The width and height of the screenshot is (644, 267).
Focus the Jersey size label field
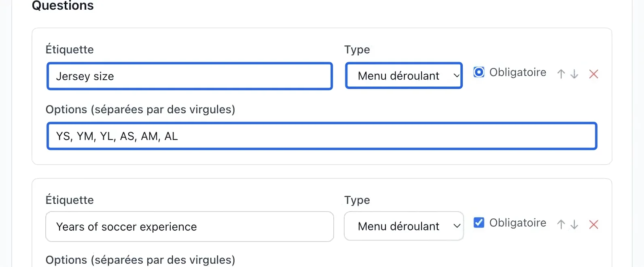190,76
